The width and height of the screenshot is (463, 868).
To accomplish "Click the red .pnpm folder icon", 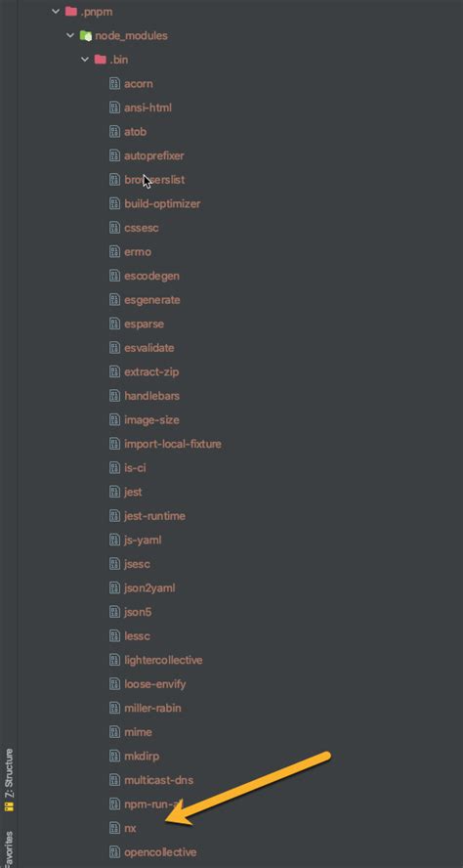I will (70, 11).
